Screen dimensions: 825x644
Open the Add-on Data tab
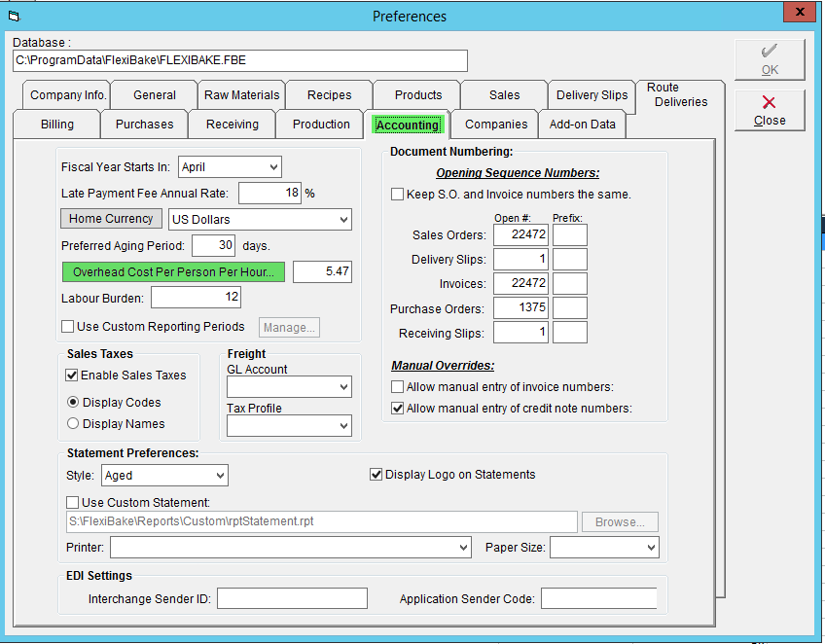[582, 125]
